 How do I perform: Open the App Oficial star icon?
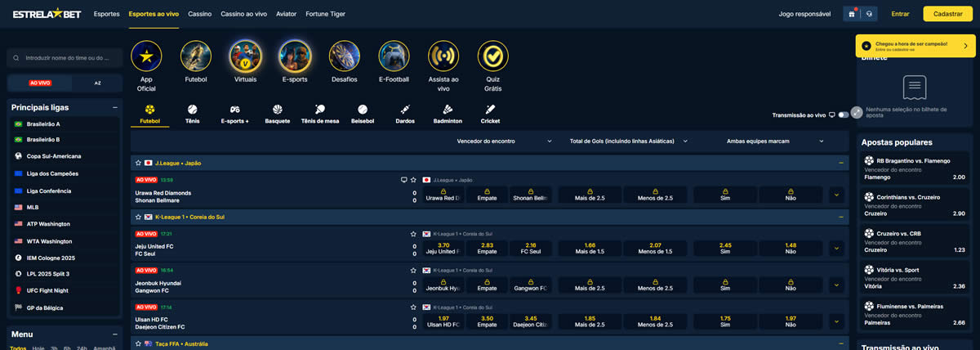click(146, 56)
